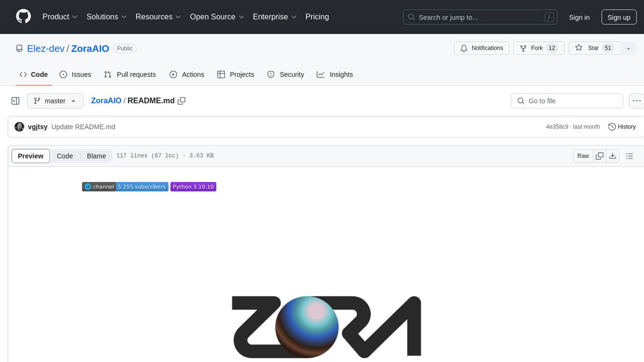Select the Blame view toggle

(x=96, y=156)
